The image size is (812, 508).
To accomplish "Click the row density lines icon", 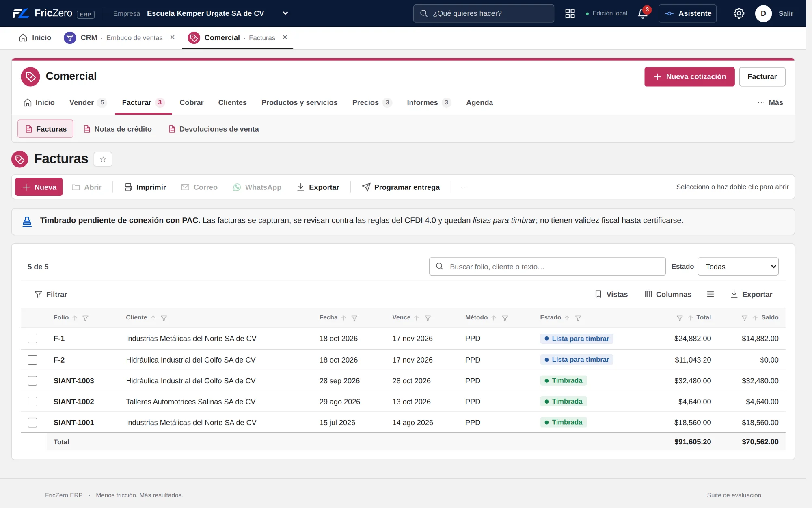I will (x=710, y=294).
